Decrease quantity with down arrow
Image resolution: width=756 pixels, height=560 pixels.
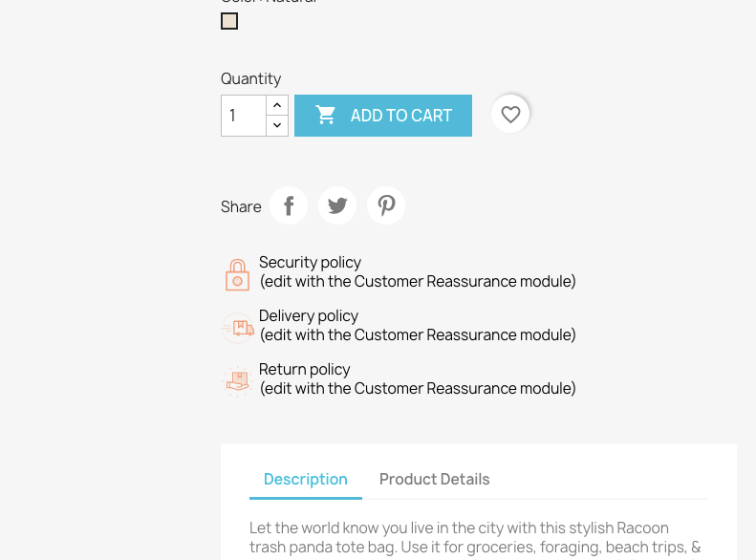click(x=277, y=125)
